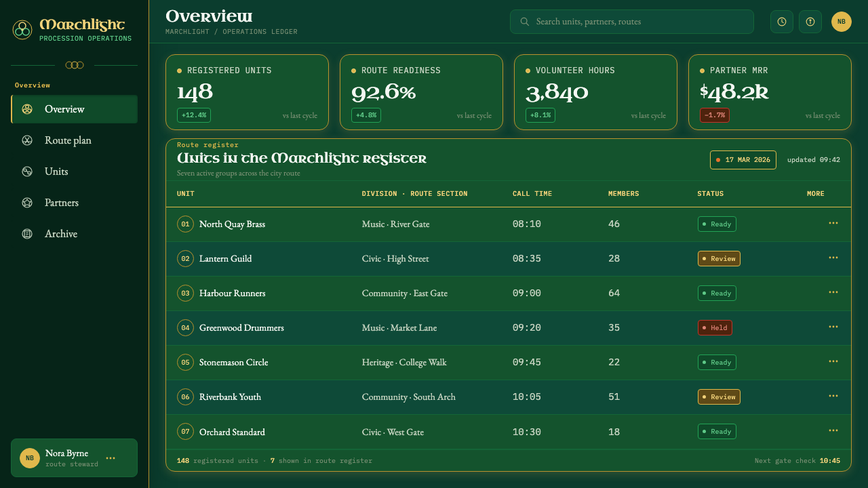This screenshot has width=868, height=488.
Task: Click the Archive sidebar icon
Action: point(27,234)
